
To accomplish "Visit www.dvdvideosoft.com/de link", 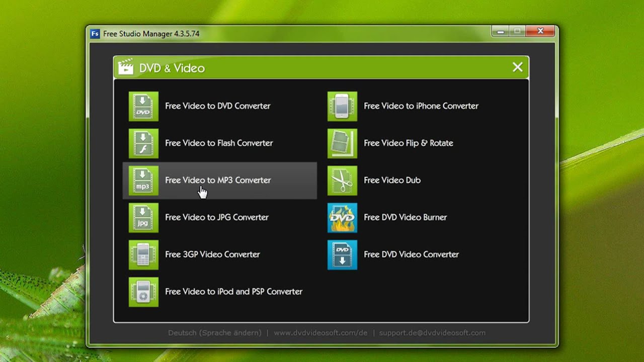I will point(320,333).
